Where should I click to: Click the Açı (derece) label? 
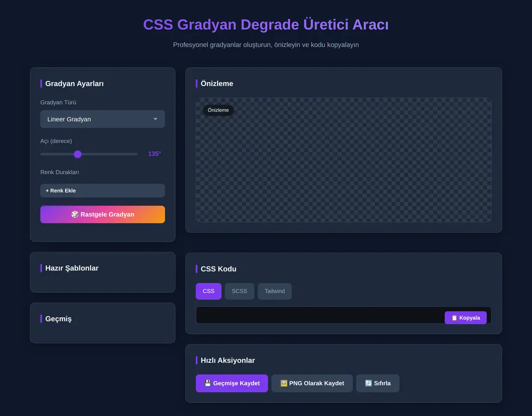click(56, 141)
